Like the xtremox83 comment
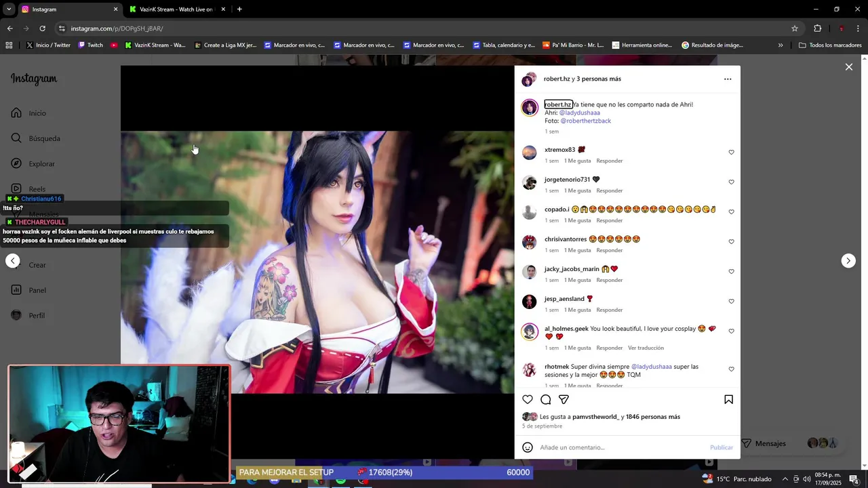Viewport: 868px width, 488px height. [731, 152]
